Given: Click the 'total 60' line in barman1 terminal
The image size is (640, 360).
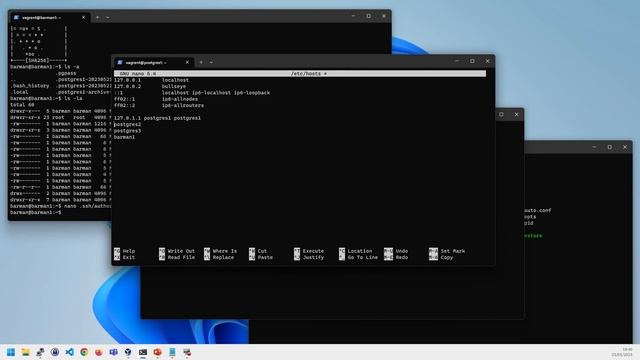Looking at the screenshot, I should pyautogui.click(x=22, y=105).
